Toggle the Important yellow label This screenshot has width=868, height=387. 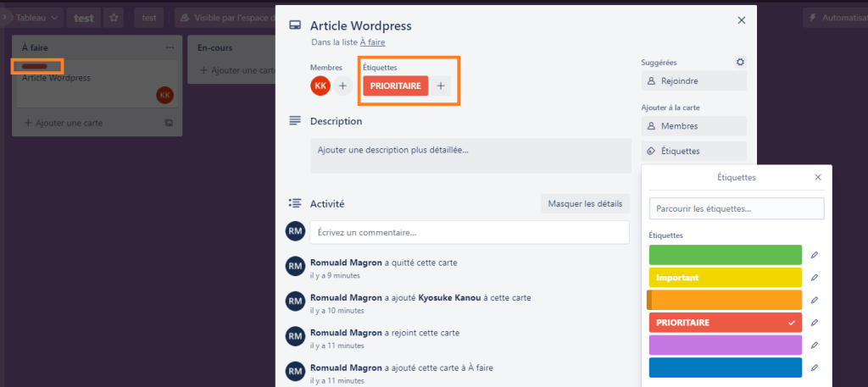[726, 278]
